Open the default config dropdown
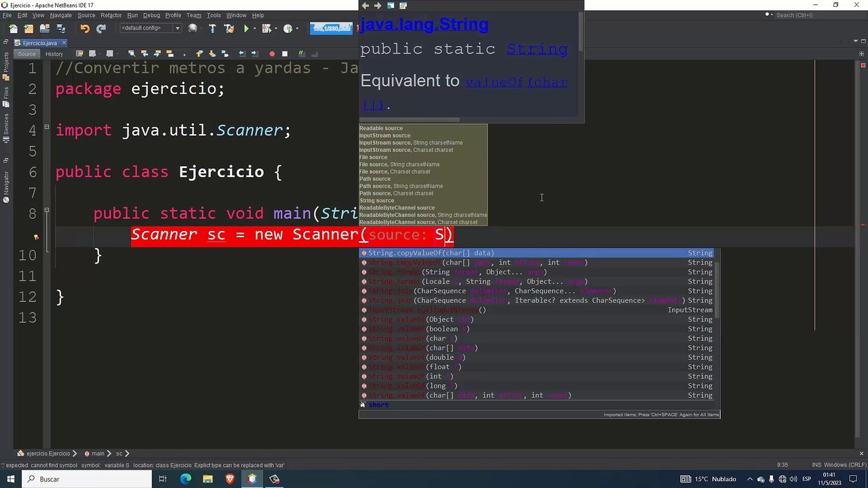 click(151, 28)
